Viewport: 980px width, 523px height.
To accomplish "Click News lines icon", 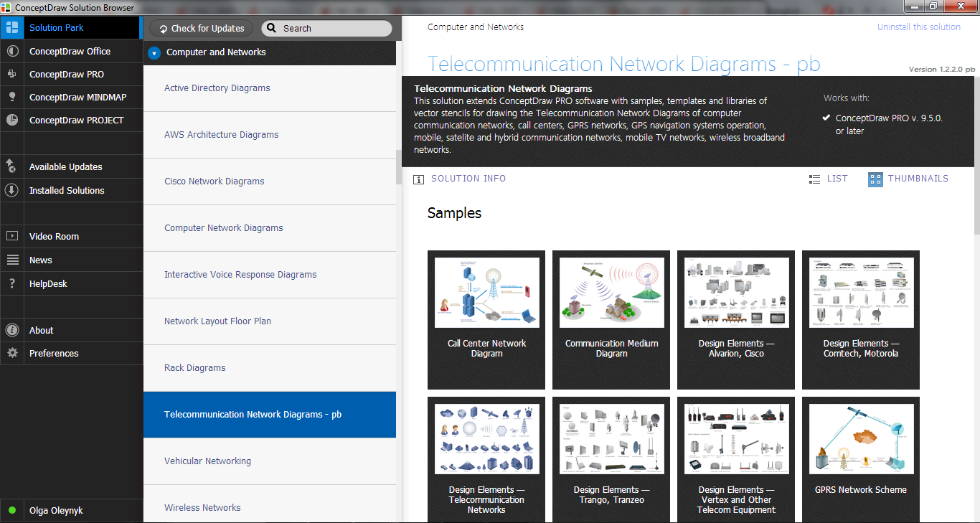I will point(11,260).
